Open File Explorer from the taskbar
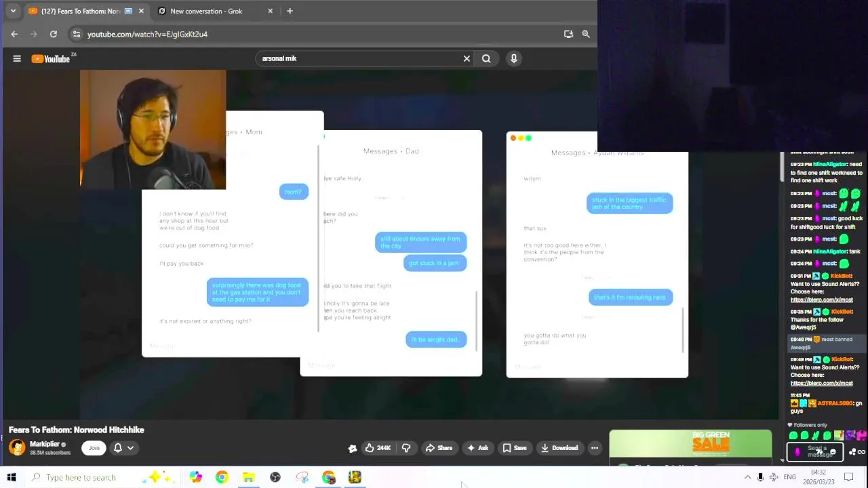Image resolution: width=868 pixels, height=488 pixels. (249, 477)
